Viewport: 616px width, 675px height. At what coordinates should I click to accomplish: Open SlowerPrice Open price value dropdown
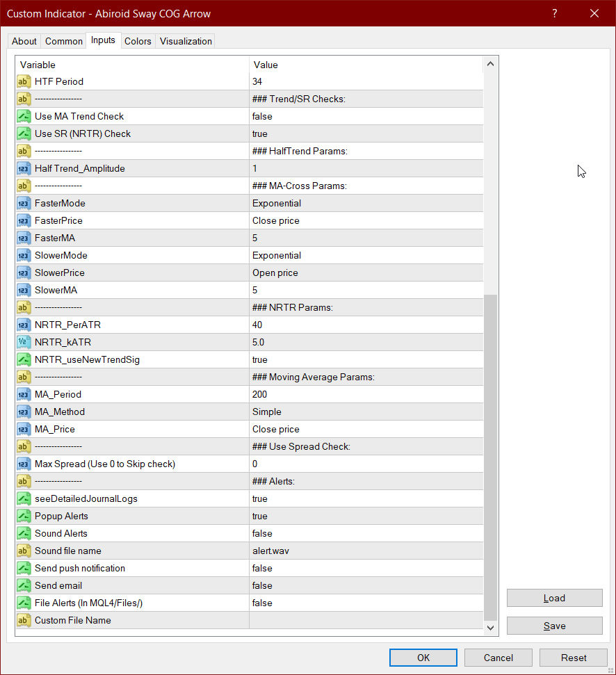pyautogui.click(x=366, y=273)
